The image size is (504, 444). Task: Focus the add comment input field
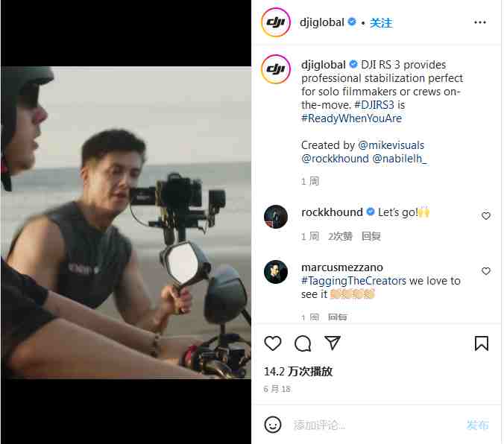tap(376, 425)
